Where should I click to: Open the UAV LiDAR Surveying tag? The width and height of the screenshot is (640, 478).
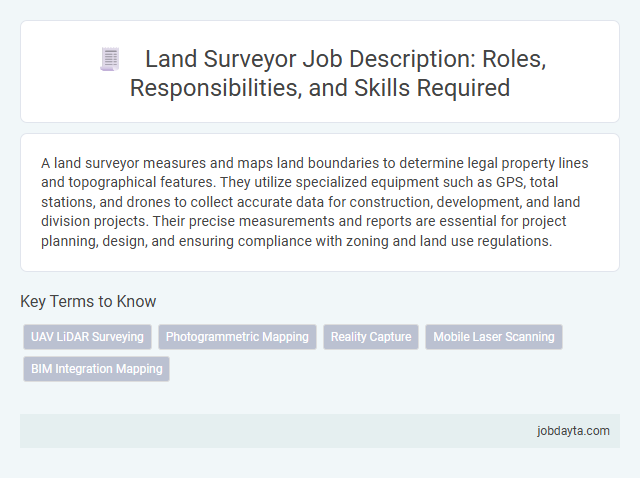tap(87, 337)
